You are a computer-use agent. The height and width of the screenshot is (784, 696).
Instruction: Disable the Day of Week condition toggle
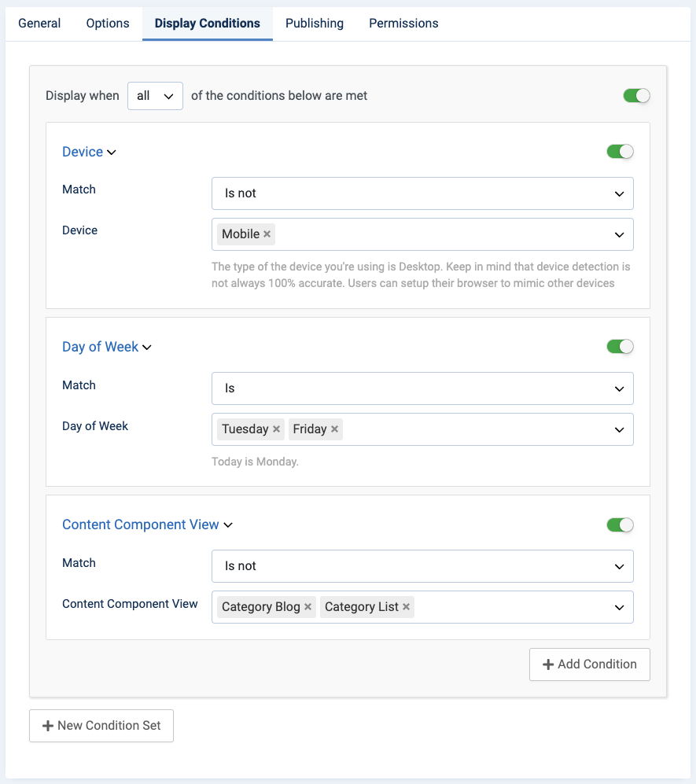620,347
